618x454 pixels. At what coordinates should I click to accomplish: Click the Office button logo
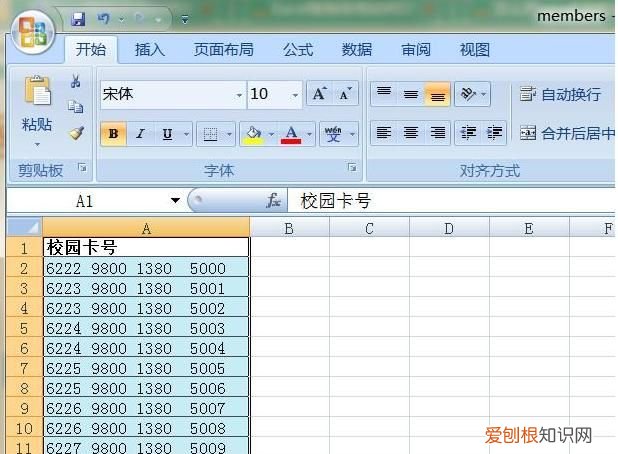pyautogui.click(x=33, y=33)
